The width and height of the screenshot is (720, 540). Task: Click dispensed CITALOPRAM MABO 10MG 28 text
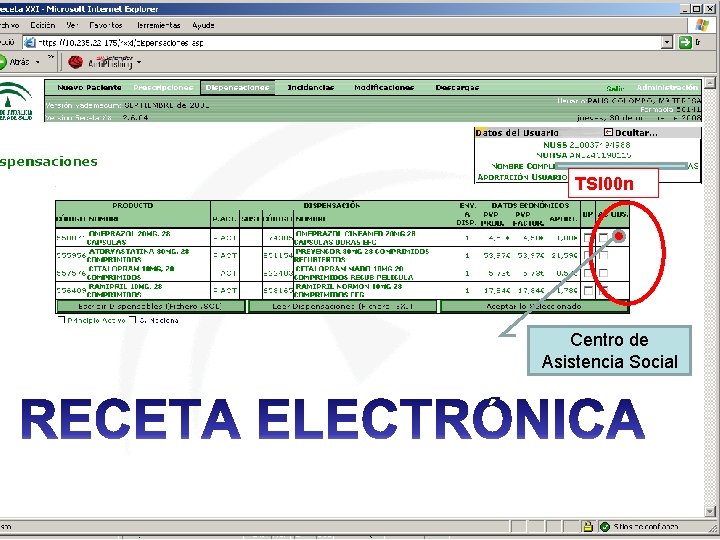point(348,269)
